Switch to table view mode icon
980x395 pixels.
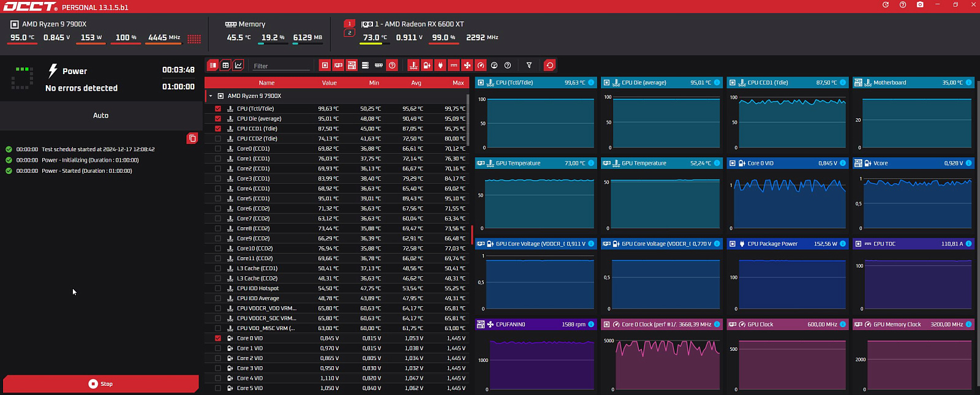(225, 65)
